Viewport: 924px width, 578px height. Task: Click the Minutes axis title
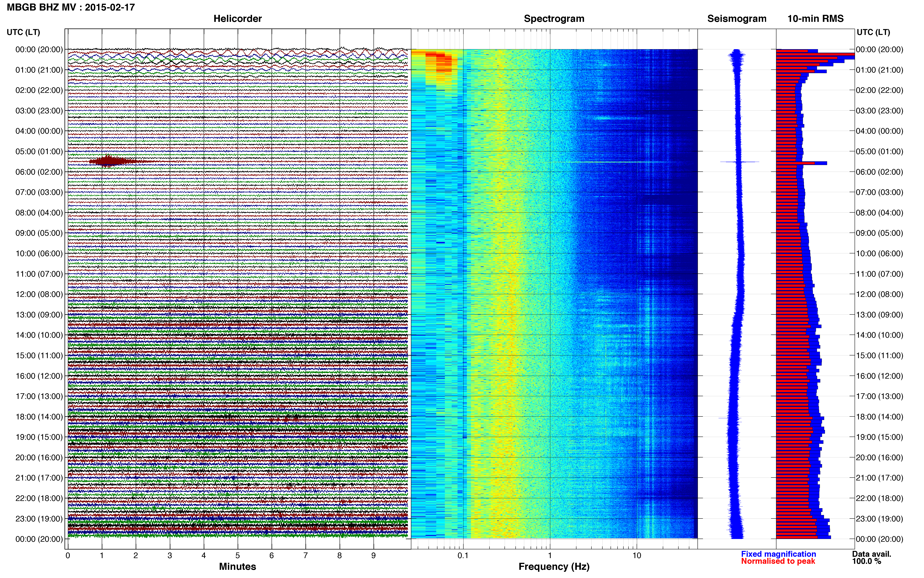237,566
